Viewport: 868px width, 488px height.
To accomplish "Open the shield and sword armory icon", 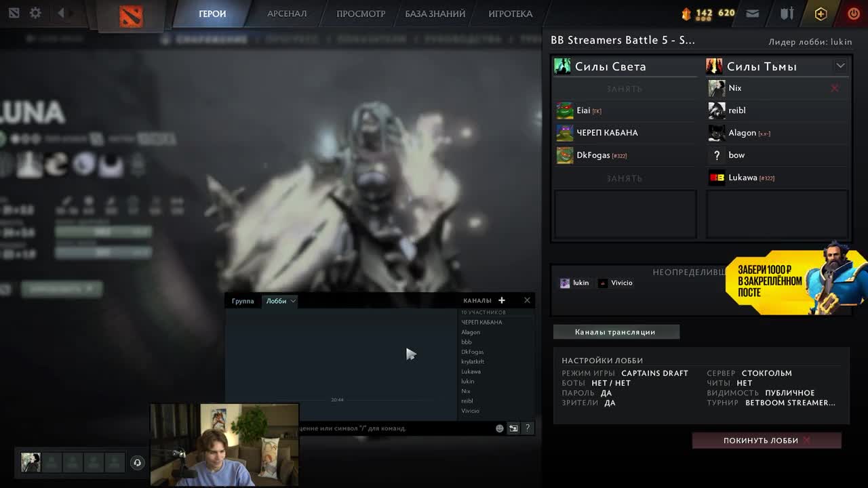I will click(787, 14).
